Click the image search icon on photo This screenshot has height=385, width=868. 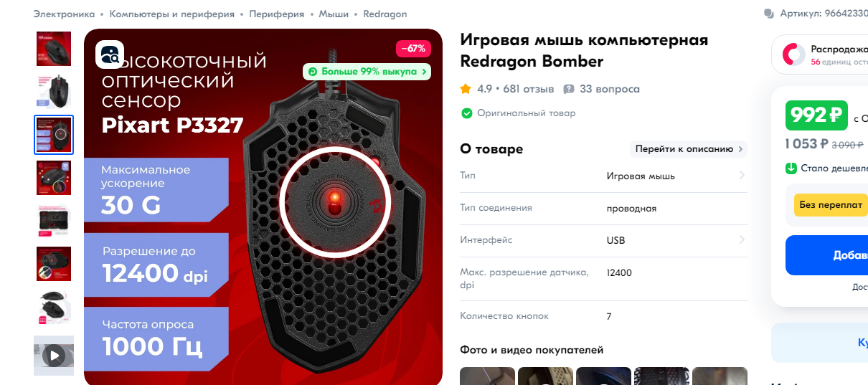(110, 54)
